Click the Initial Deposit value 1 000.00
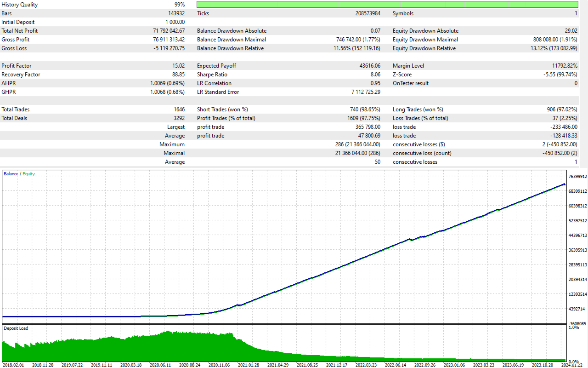Viewport: 588px width, 368px height. point(175,22)
